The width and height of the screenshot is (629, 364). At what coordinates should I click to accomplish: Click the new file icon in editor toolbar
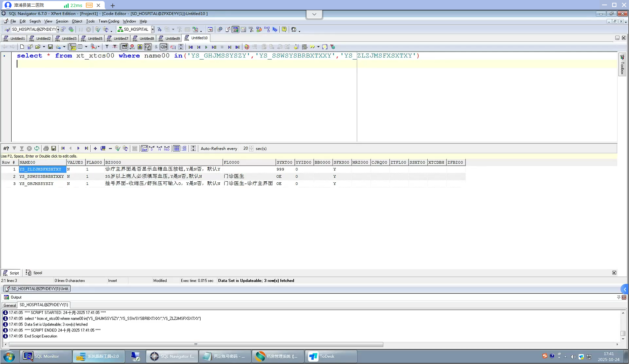22,47
